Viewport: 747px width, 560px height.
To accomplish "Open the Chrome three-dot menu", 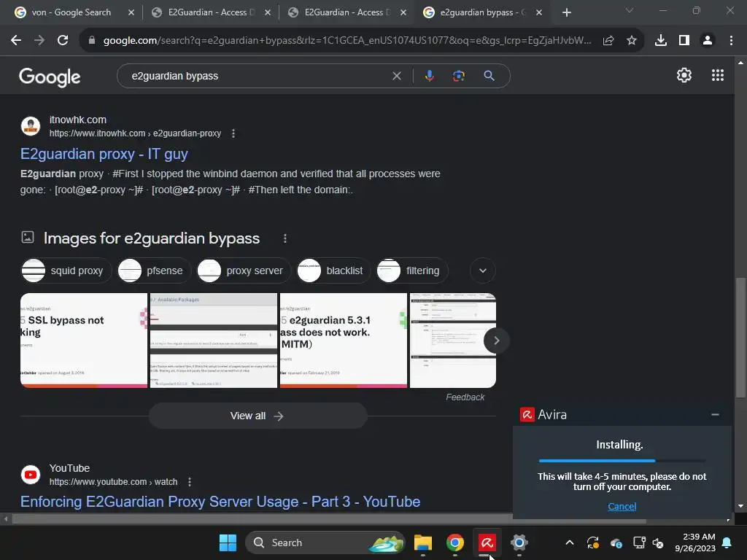I will click(731, 41).
